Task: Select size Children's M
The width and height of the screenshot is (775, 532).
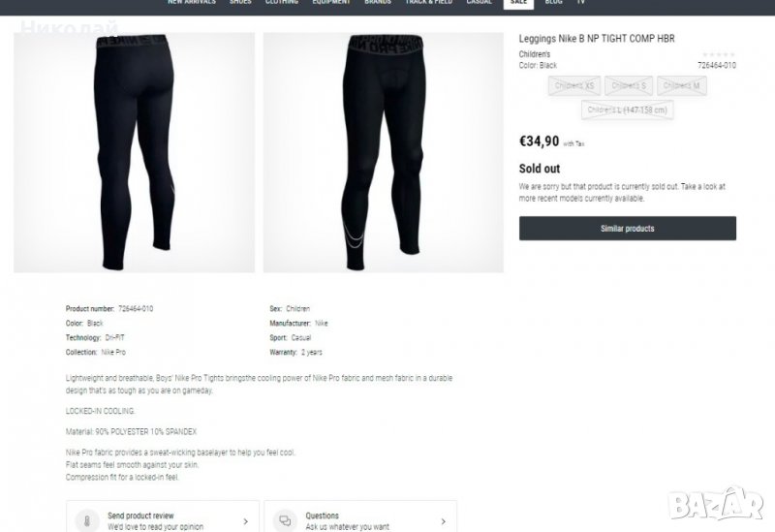Action: [682, 85]
